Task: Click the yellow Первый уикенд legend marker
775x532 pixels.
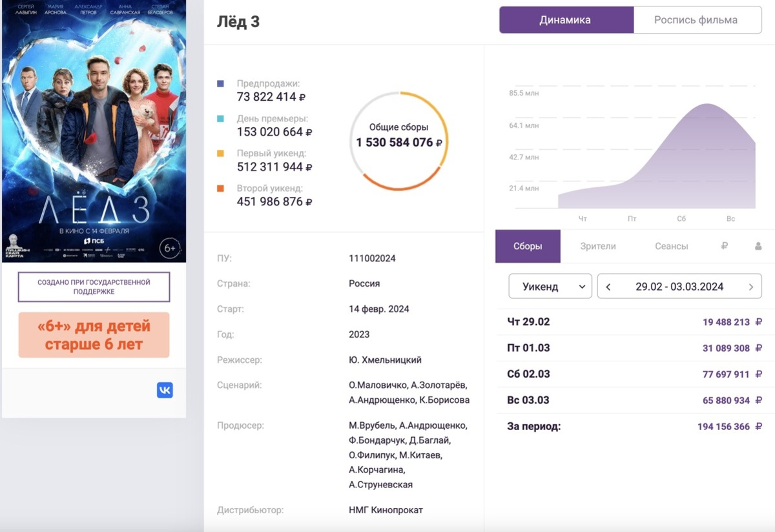Action: tap(221, 154)
